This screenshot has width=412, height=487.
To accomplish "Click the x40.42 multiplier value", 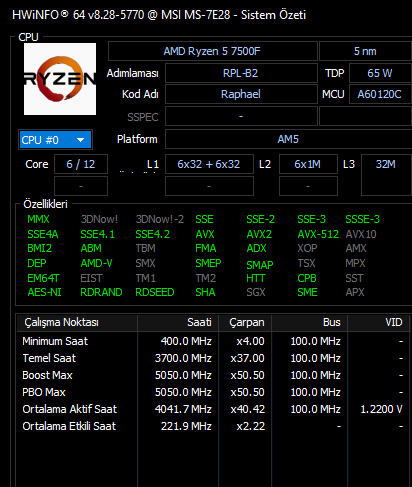I will pyautogui.click(x=248, y=409).
